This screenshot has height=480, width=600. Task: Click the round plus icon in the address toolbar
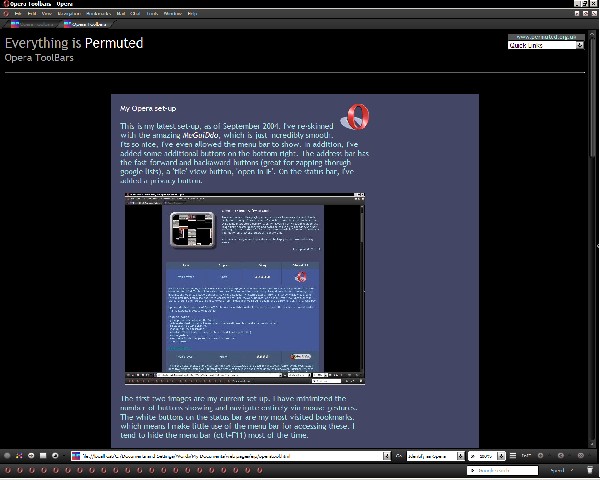tap(540, 456)
